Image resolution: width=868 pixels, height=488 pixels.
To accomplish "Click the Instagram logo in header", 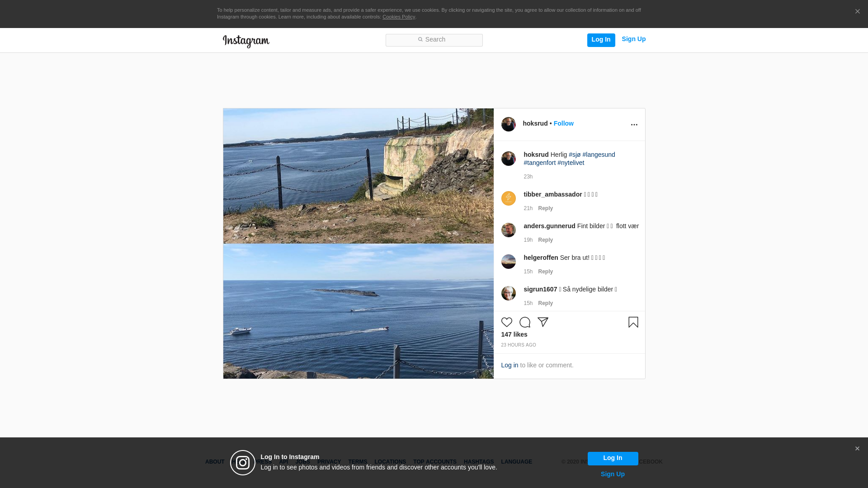I will pos(246,41).
